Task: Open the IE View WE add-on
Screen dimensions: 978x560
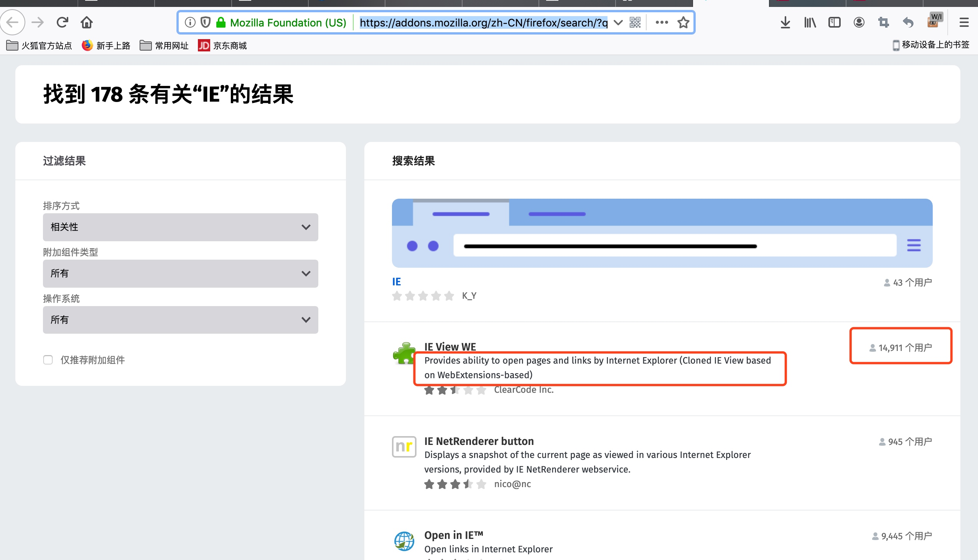Action: click(x=450, y=346)
